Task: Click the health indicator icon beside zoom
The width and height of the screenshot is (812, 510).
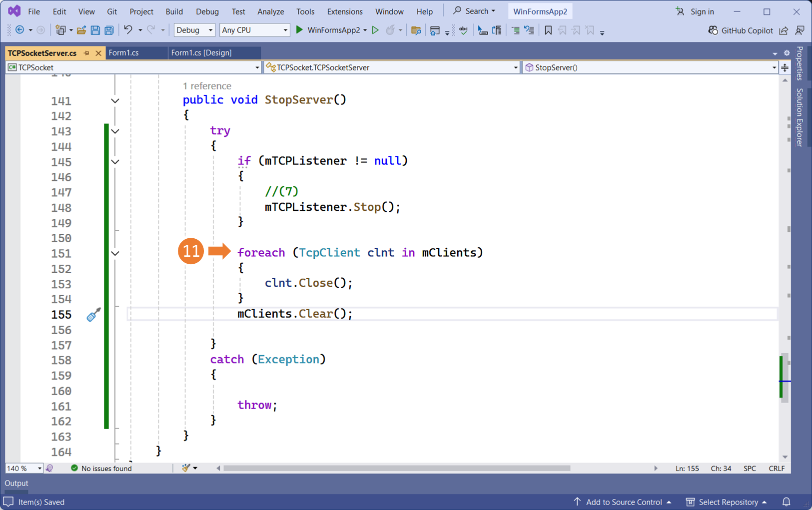Action: click(49, 468)
